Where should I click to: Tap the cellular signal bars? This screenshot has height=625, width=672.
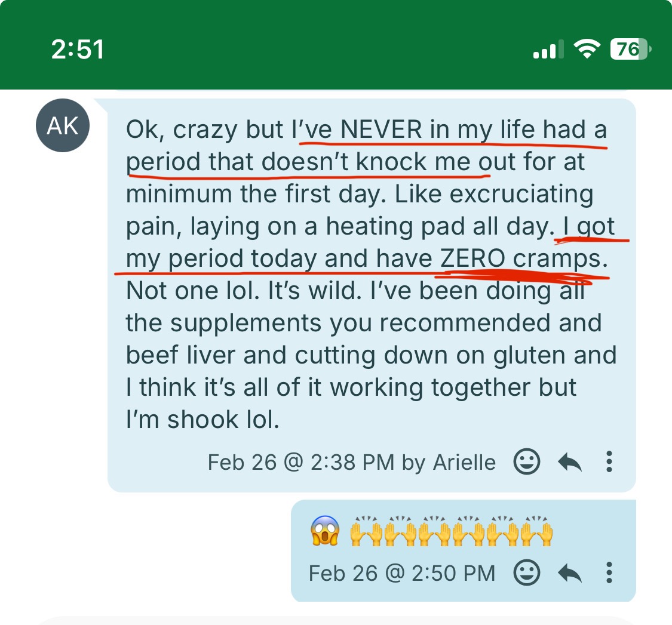(x=544, y=50)
